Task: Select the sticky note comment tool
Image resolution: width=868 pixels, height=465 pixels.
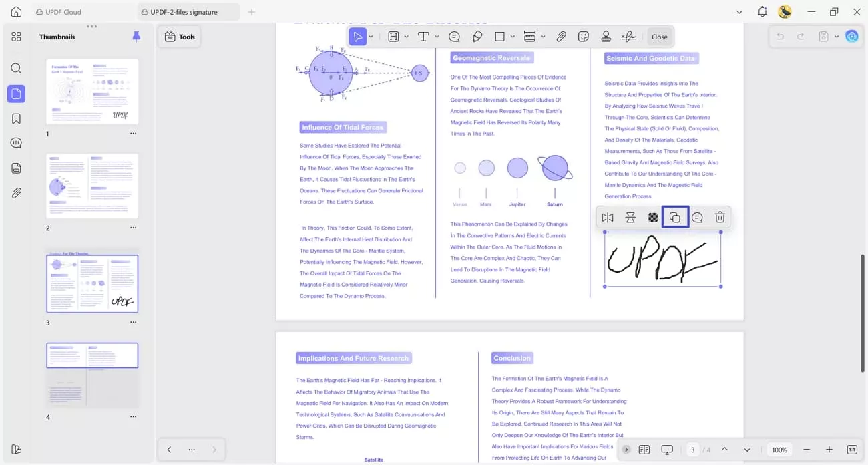Action: (454, 37)
